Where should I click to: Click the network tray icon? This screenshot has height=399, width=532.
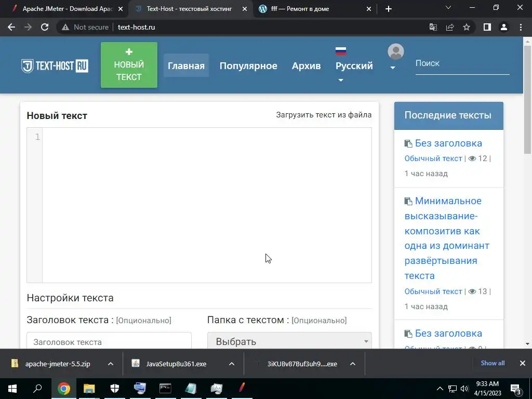(x=453, y=389)
